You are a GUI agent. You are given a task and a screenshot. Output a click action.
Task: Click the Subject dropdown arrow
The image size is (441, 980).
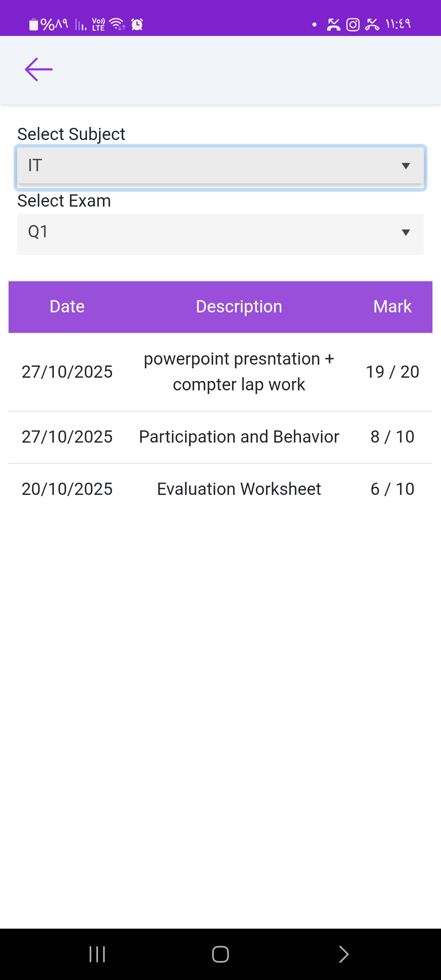click(405, 166)
